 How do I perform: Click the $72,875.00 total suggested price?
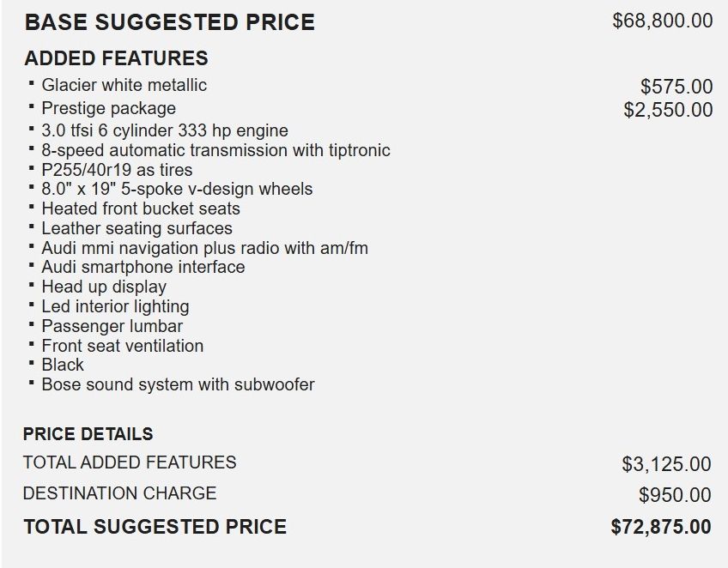pyautogui.click(x=661, y=527)
